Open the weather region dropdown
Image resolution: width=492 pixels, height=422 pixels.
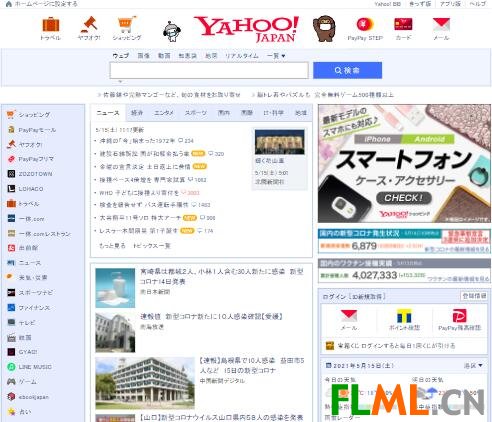point(473,366)
